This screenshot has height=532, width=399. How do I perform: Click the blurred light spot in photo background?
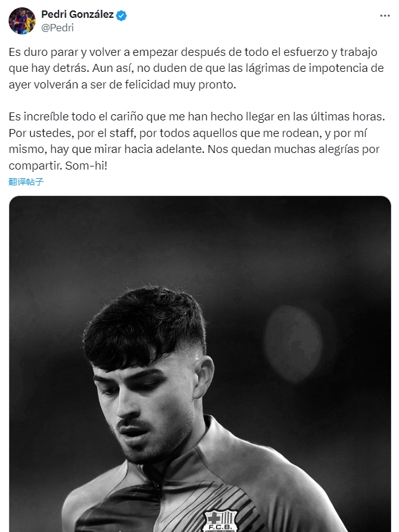click(x=294, y=343)
